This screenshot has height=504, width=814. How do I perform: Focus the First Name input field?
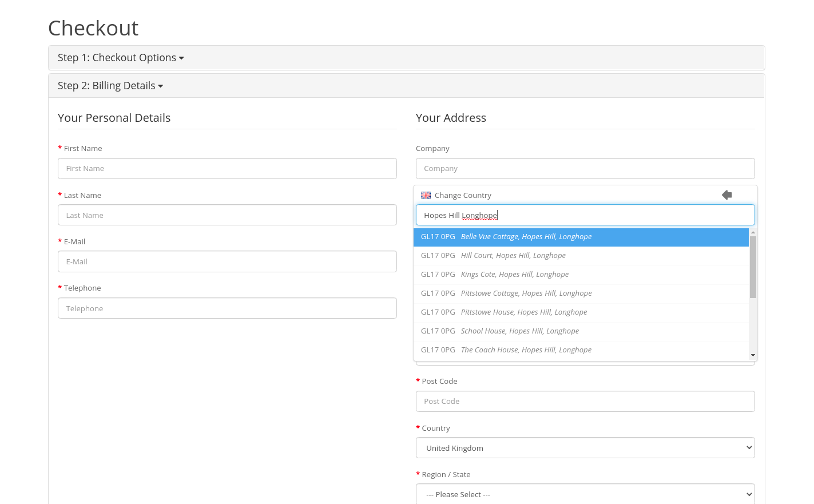[x=227, y=169]
